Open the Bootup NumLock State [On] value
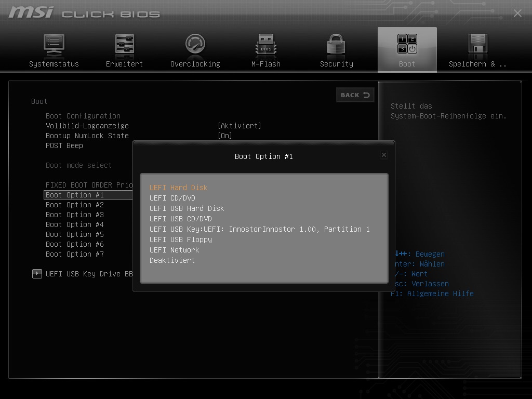 pyautogui.click(x=224, y=136)
